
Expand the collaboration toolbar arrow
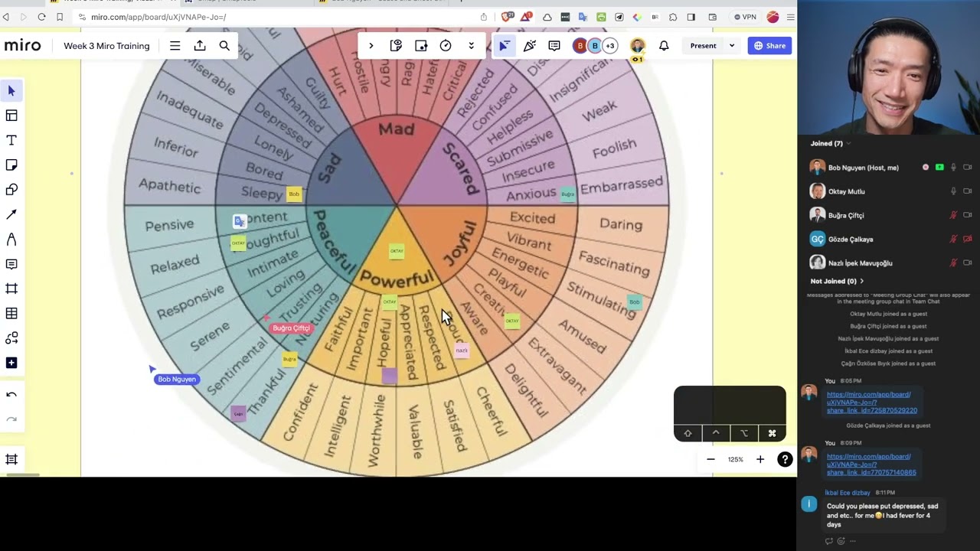click(371, 46)
